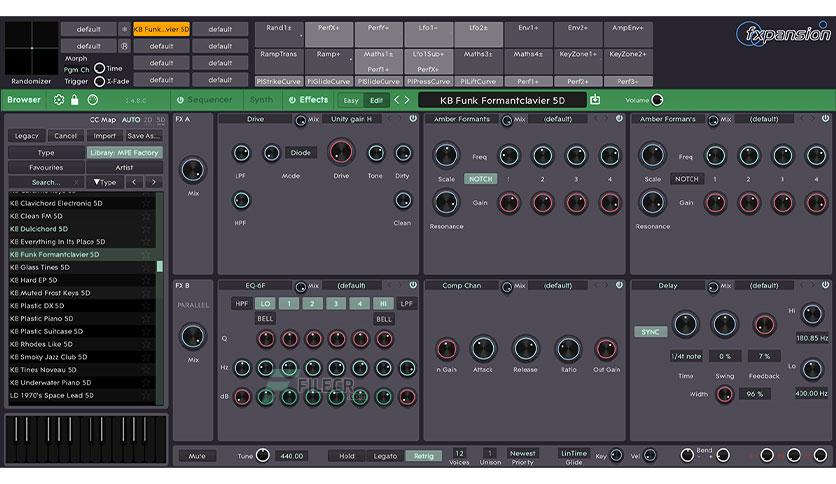
Task: Toggle the EQ-6F effect power icon
Action: 413,285
